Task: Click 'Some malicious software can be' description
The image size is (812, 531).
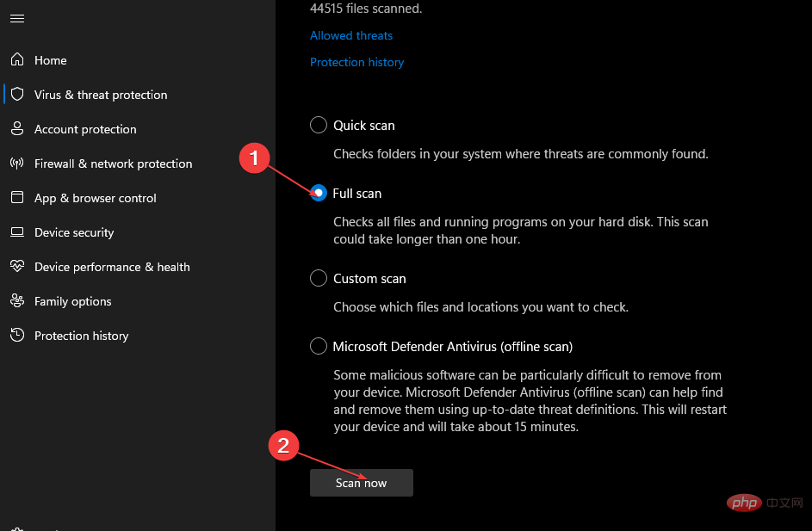Action: [530, 400]
